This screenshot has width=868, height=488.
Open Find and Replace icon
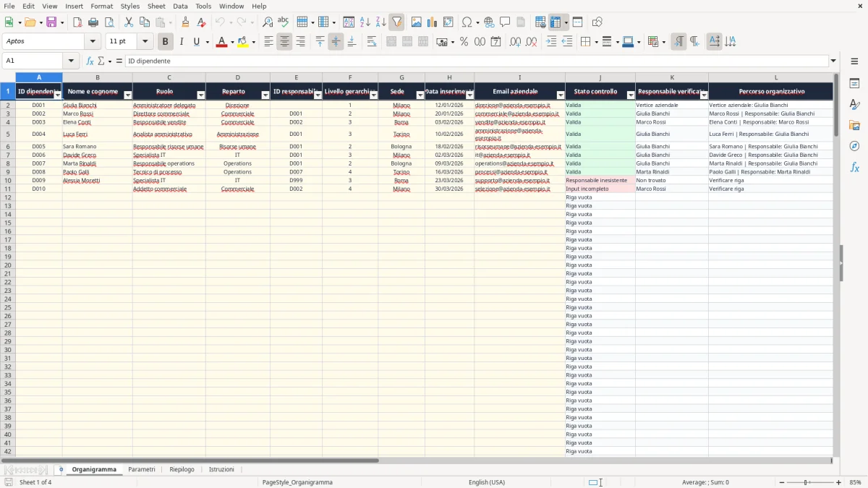coord(268,22)
